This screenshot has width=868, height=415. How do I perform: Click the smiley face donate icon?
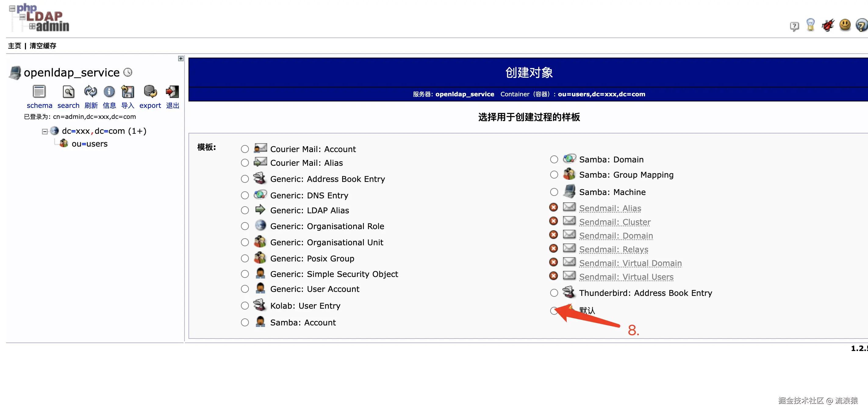tap(845, 25)
